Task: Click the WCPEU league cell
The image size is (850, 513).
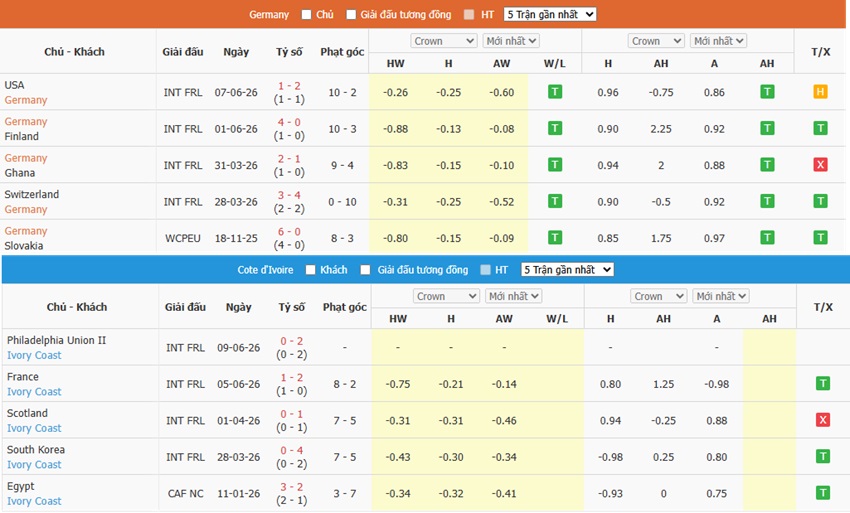Action: coord(183,238)
